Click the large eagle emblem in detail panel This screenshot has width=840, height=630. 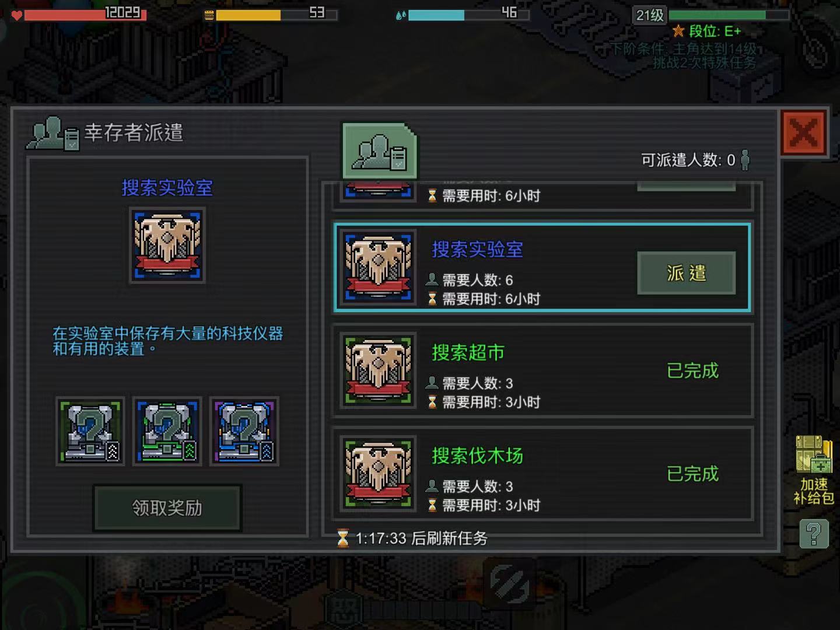(167, 246)
